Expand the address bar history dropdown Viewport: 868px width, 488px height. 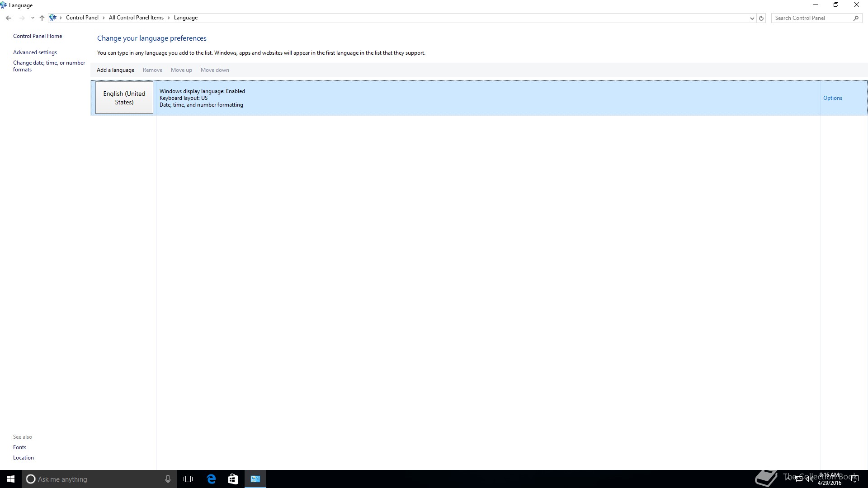(752, 18)
